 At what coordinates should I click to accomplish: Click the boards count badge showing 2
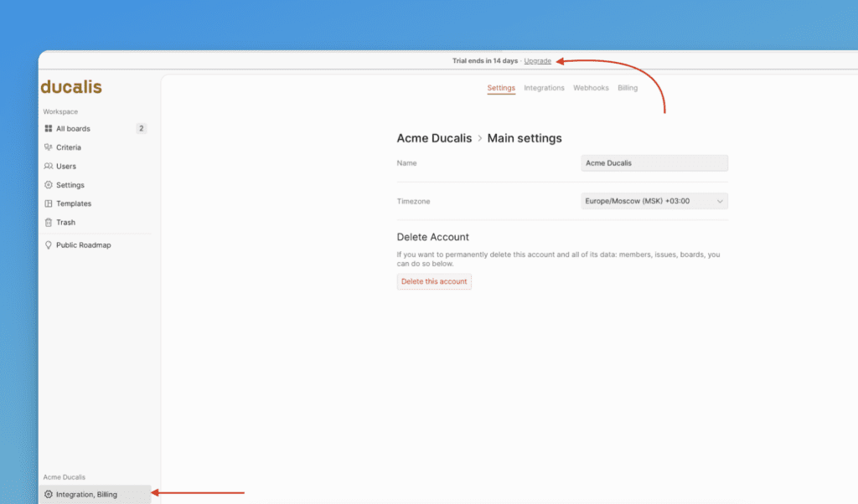click(142, 129)
